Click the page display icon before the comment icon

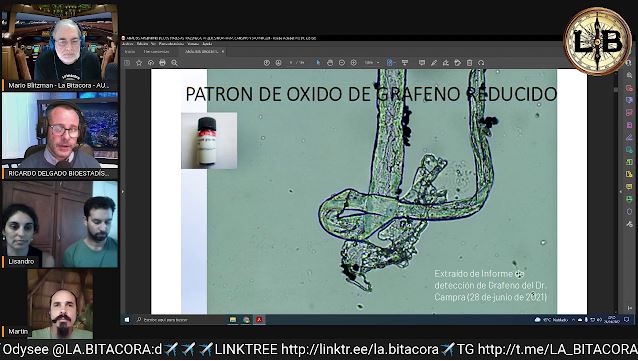tap(405, 63)
